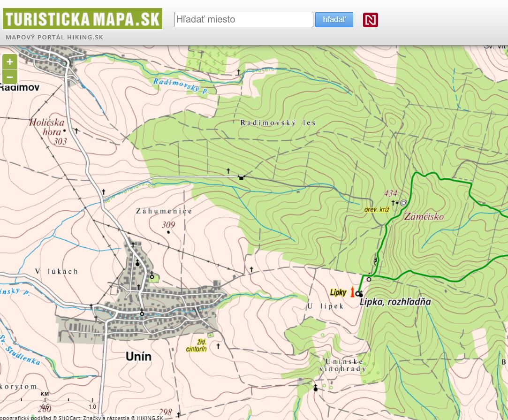
Task: Click the hut symbol on forest road
Action: (x=241, y=177)
